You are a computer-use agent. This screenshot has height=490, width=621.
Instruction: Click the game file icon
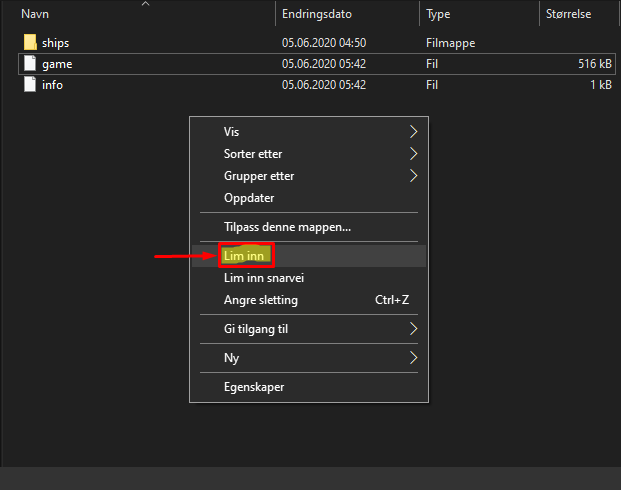click(x=30, y=64)
